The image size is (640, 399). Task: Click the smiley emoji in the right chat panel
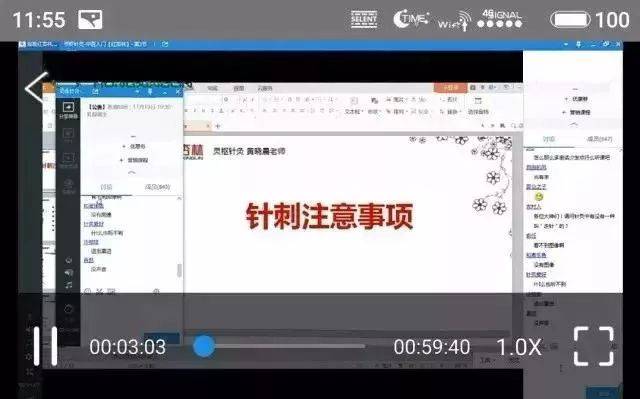click(539, 197)
